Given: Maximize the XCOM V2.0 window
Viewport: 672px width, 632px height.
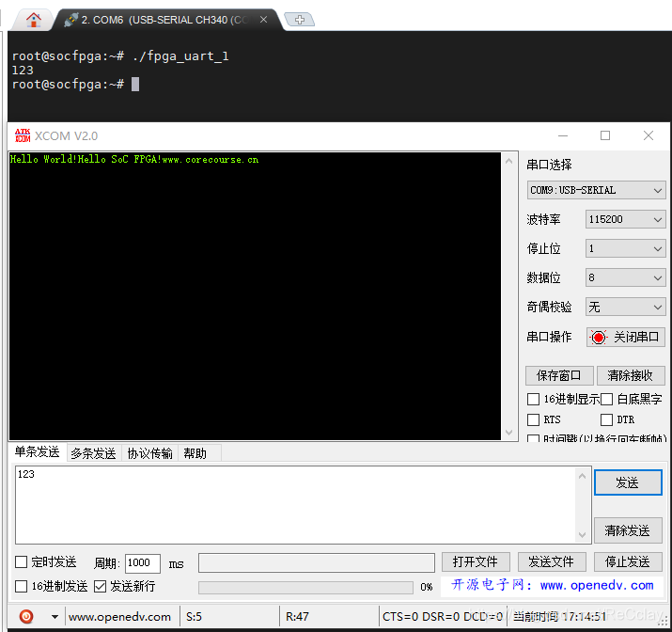Looking at the screenshot, I should [x=605, y=136].
